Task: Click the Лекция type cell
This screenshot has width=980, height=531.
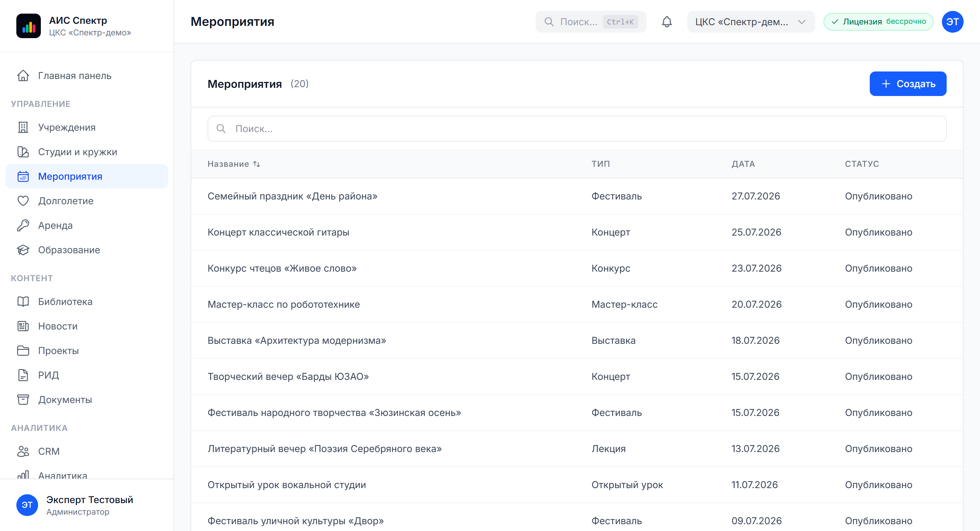Action: pyautogui.click(x=608, y=449)
